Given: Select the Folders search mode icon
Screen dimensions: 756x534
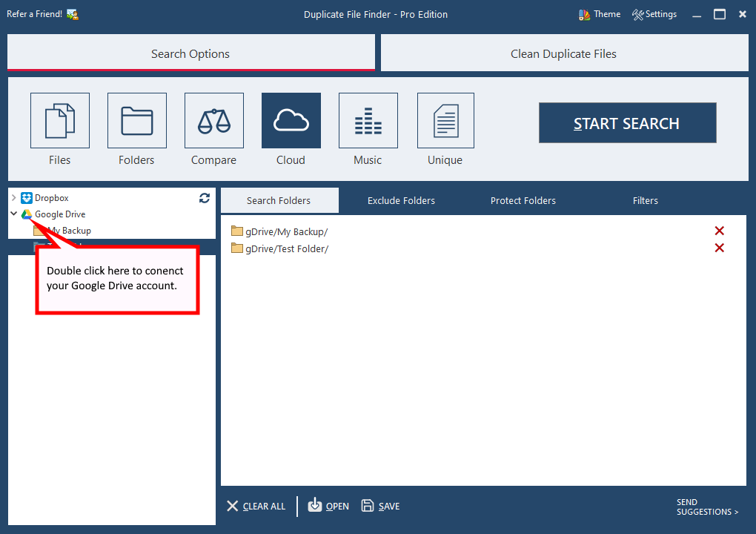Looking at the screenshot, I should click(x=137, y=121).
